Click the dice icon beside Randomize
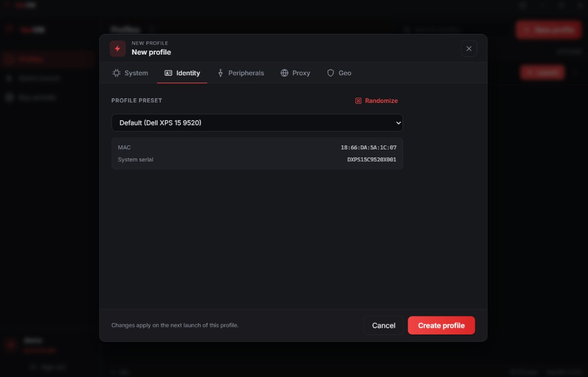 [x=358, y=101]
